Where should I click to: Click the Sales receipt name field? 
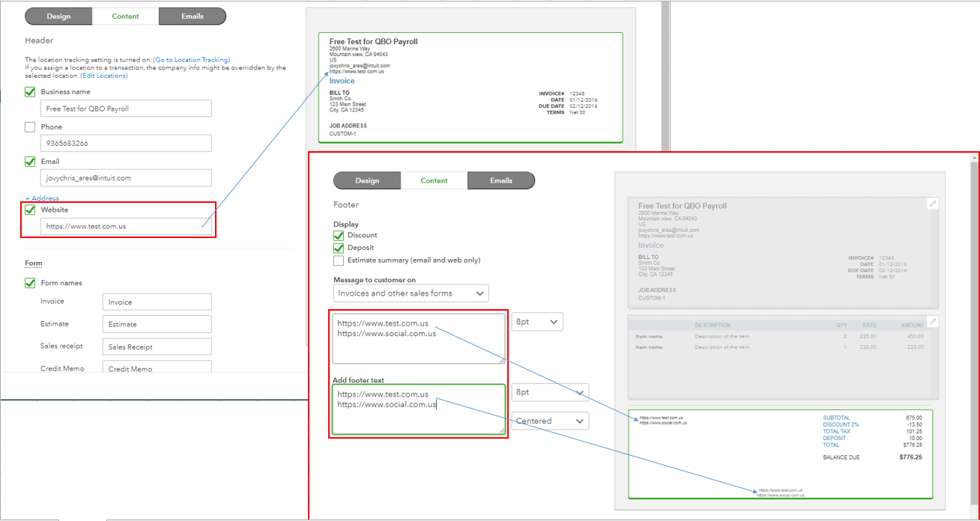pos(157,346)
